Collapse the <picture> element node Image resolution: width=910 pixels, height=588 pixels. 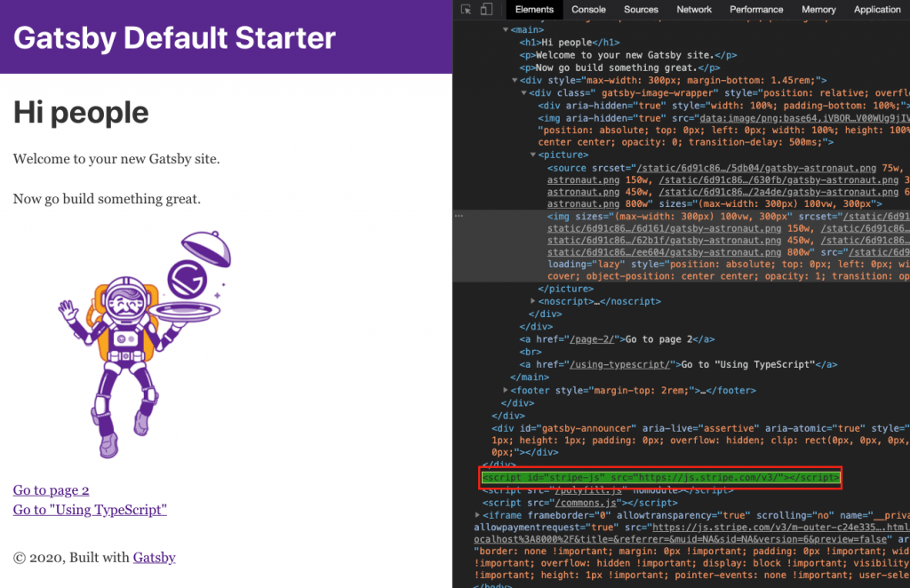[533, 155]
